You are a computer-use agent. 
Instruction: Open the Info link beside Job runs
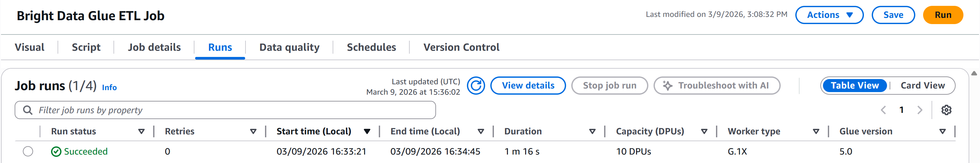(x=109, y=88)
